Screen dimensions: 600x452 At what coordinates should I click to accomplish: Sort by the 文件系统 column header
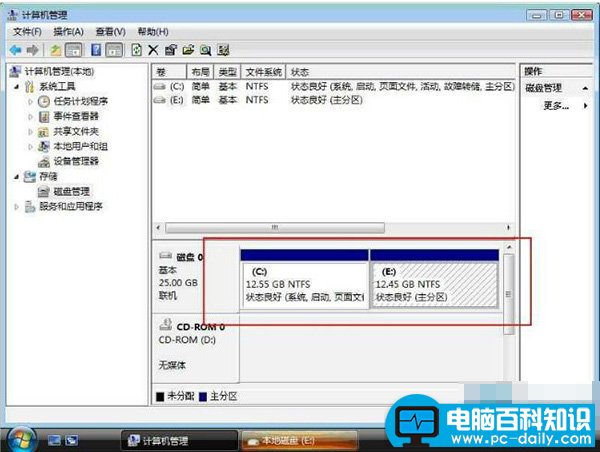[263, 72]
